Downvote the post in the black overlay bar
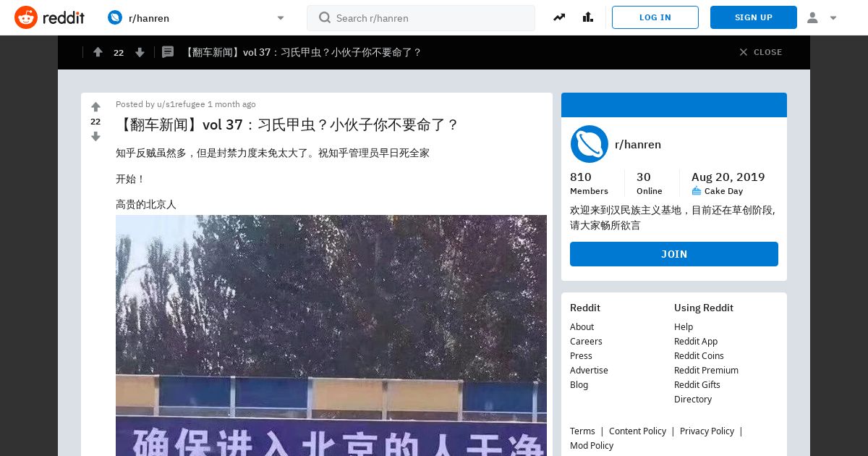Screen dimensions: 868x456 140,52
